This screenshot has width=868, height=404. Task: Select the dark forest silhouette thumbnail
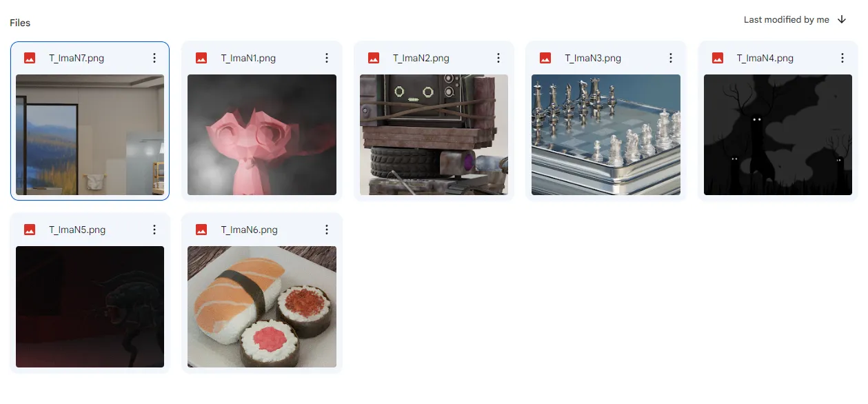click(778, 134)
